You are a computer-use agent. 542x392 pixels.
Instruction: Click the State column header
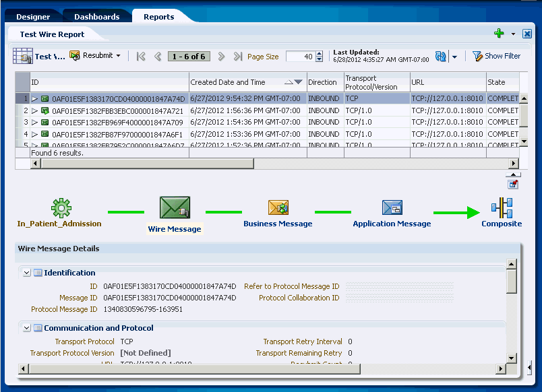(503, 82)
